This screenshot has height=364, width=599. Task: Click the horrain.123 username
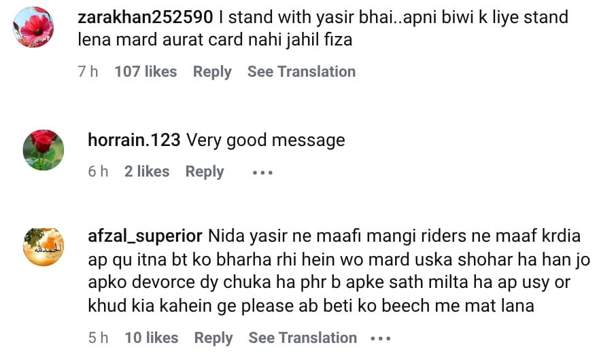point(134,141)
